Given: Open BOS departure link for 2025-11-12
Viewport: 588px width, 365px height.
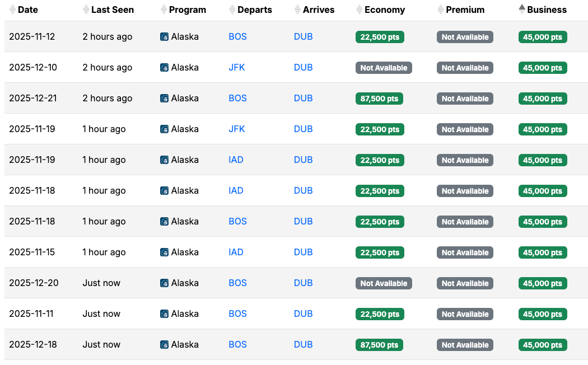Looking at the screenshot, I should coord(237,37).
